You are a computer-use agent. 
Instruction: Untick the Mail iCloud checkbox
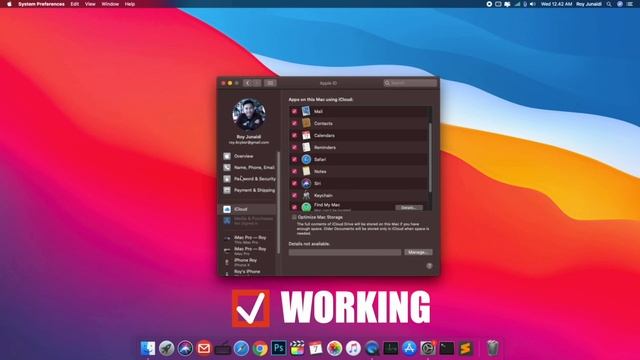[294, 111]
